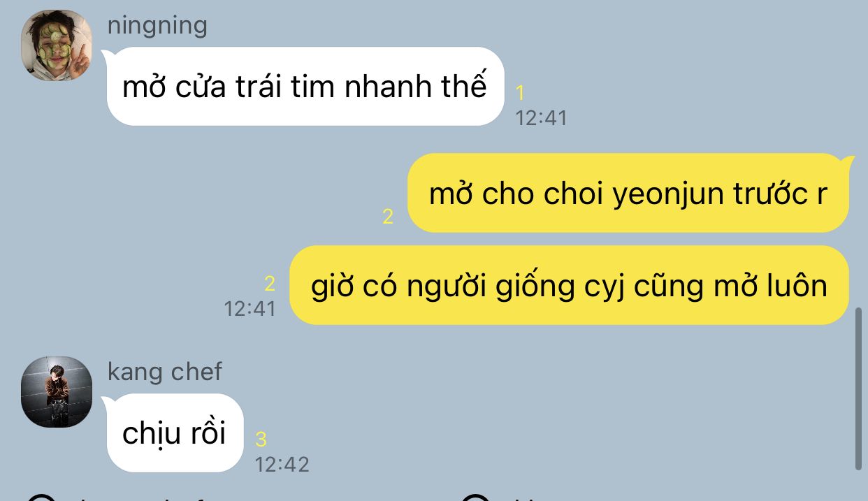Select the 'chịu rồi' message bubble
Screen dimensions: 868x501
coord(175,433)
